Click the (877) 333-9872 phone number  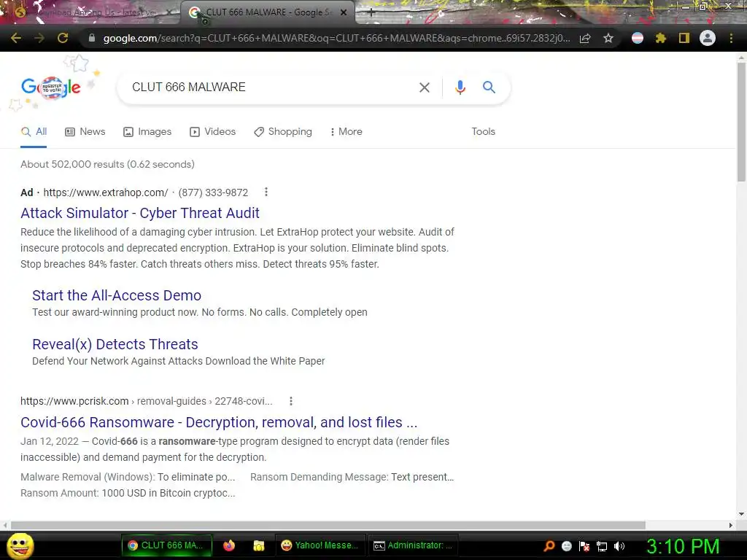(213, 192)
